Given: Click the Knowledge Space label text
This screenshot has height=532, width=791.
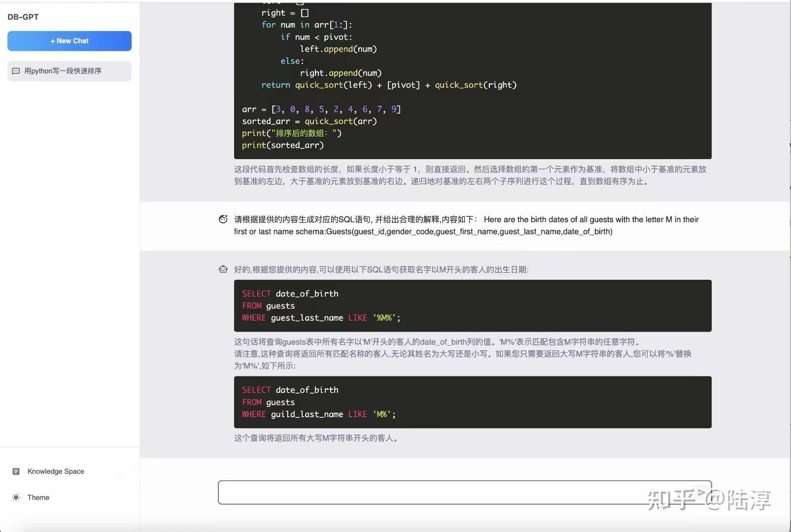Looking at the screenshot, I should 55,471.
